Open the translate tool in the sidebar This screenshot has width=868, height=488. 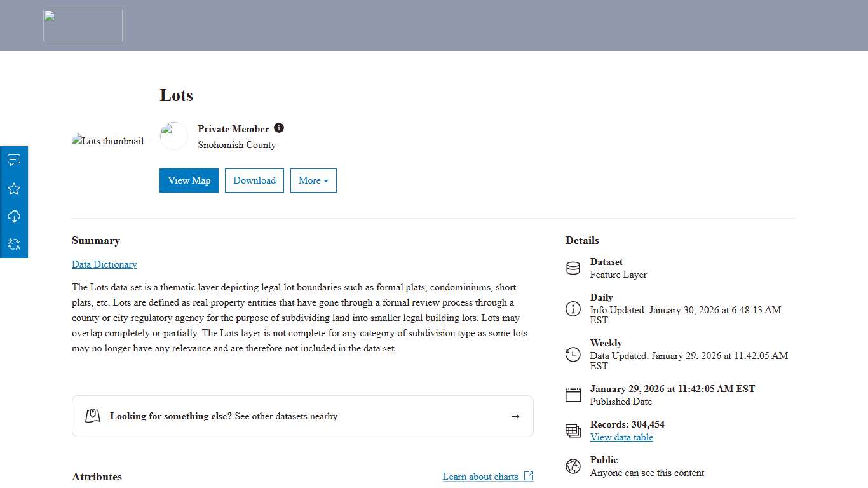point(14,244)
